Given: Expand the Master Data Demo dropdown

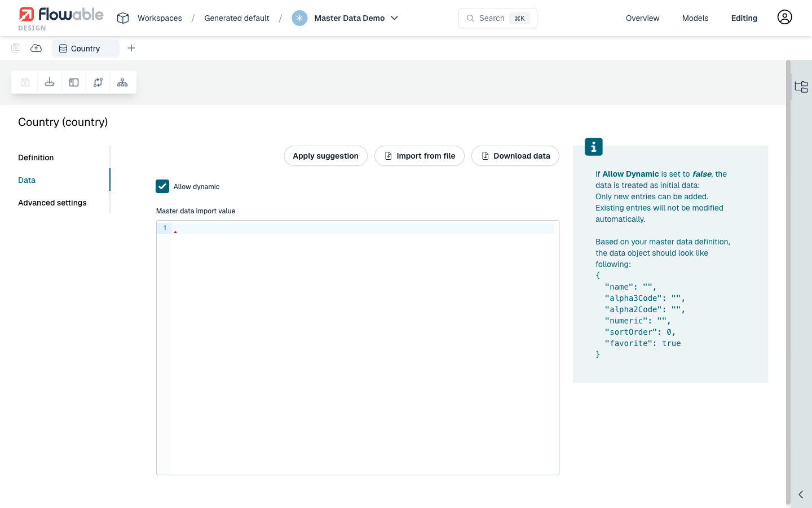Looking at the screenshot, I should click(395, 18).
